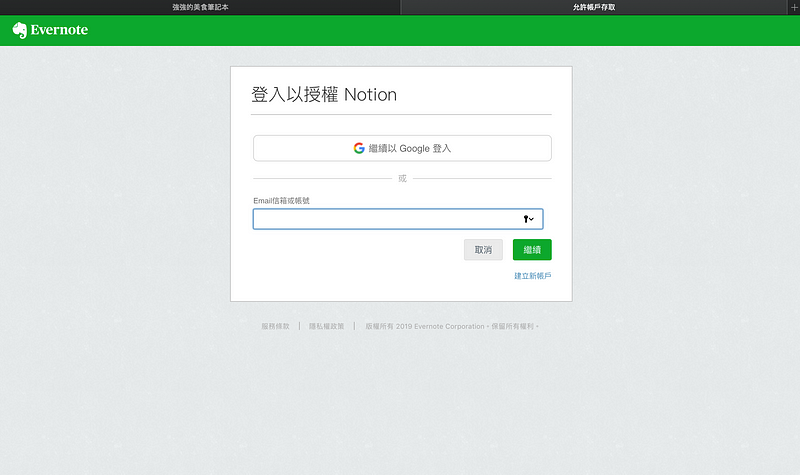Click the Evernote elephant logo
Image resolution: width=800 pixels, height=475 pixels.
coord(19,30)
